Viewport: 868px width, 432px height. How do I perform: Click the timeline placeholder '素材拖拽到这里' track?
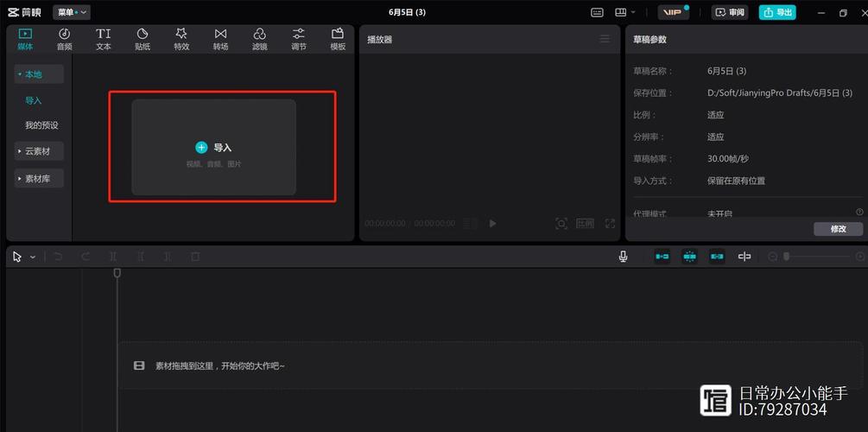tap(490, 365)
